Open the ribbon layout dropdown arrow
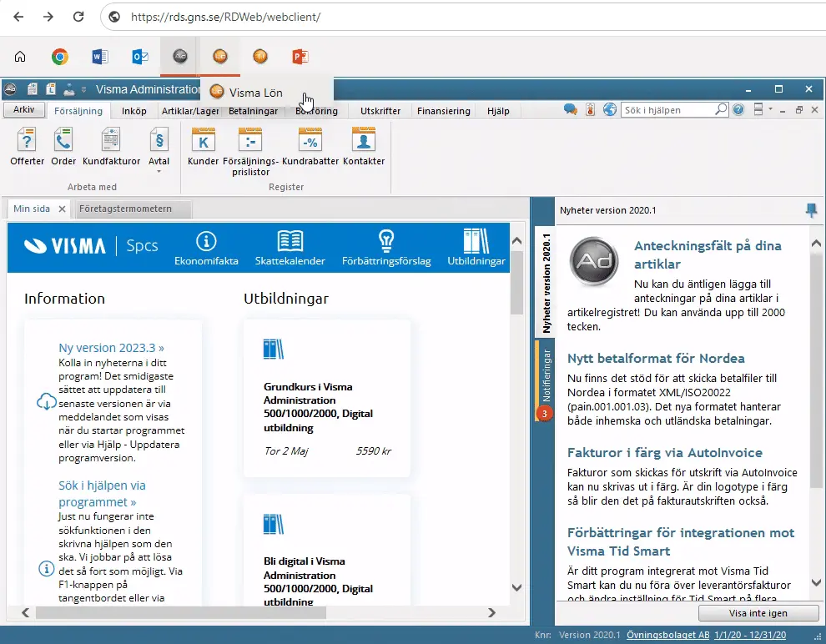This screenshot has width=826, height=644. point(770,109)
